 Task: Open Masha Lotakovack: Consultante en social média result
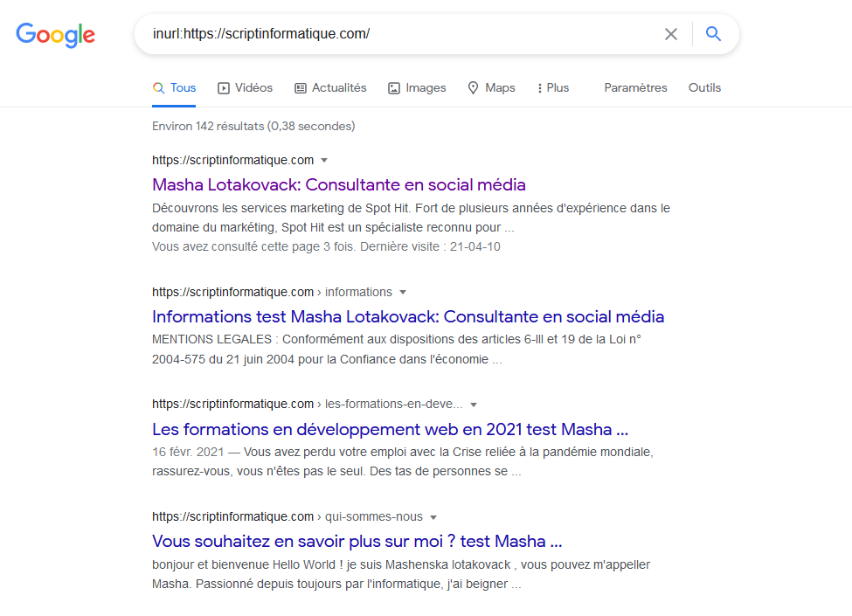(338, 184)
